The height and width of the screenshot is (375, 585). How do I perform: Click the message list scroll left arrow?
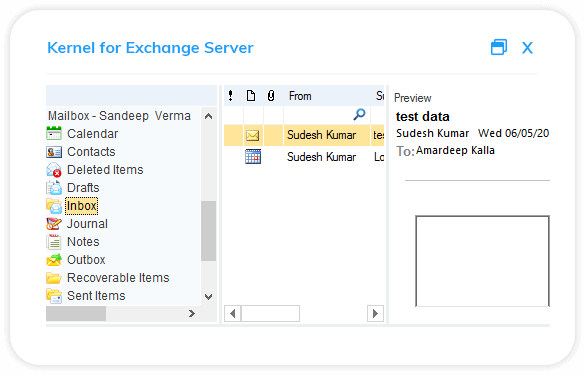pyautogui.click(x=232, y=313)
